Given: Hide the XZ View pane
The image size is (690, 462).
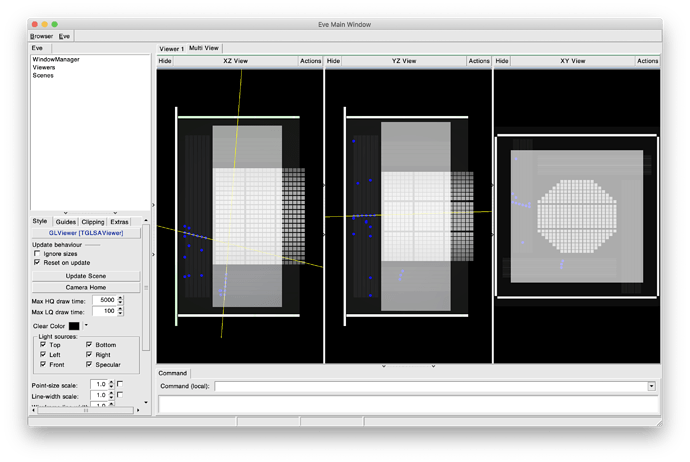Looking at the screenshot, I should pyautogui.click(x=165, y=61).
